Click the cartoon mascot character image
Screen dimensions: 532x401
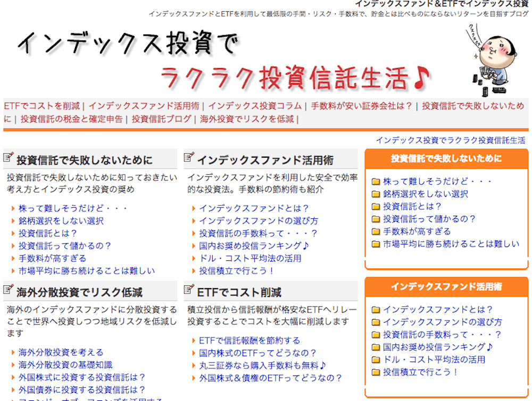pyautogui.click(x=489, y=59)
